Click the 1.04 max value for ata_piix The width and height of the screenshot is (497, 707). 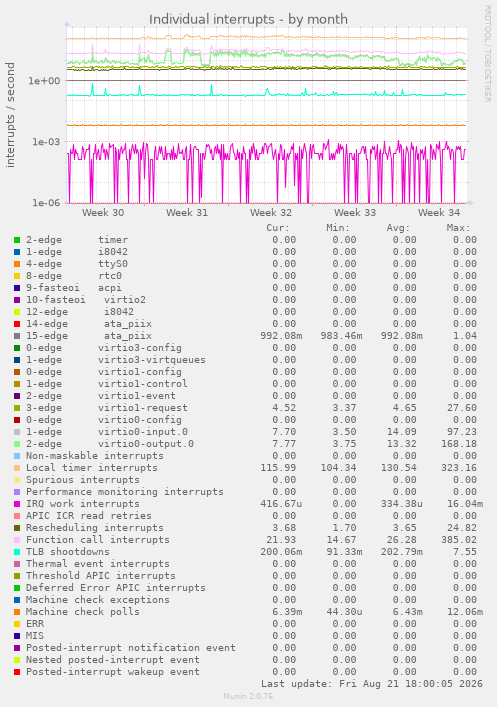pyautogui.click(x=465, y=336)
